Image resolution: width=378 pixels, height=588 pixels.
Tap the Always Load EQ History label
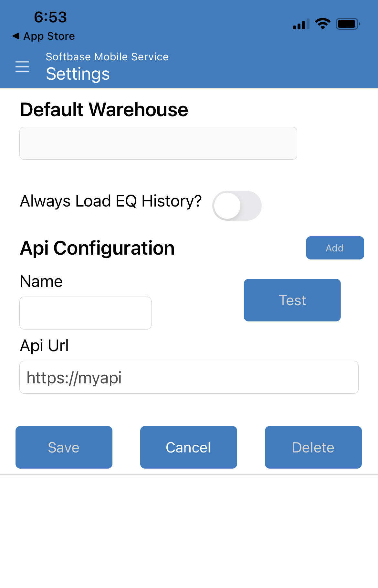pyautogui.click(x=111, y=201)
